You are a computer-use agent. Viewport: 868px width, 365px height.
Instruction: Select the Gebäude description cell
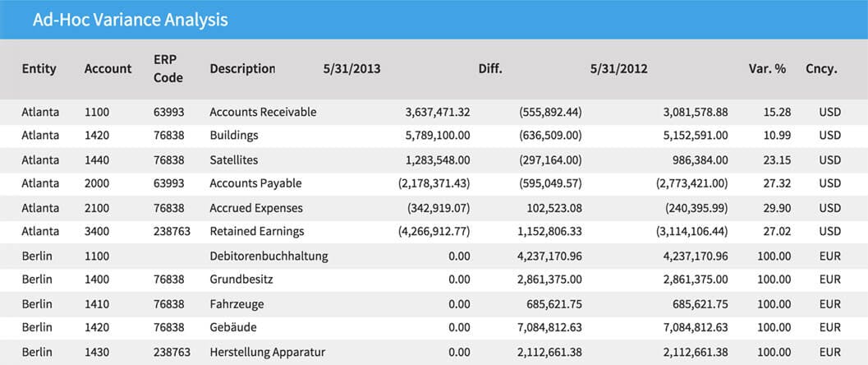[x=233, y=327]
